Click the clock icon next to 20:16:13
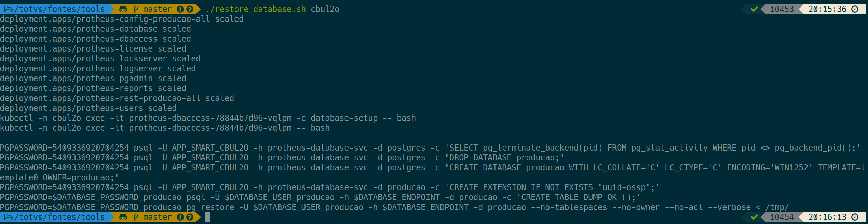This screenshot has width=868, height=224. [855, 217]
